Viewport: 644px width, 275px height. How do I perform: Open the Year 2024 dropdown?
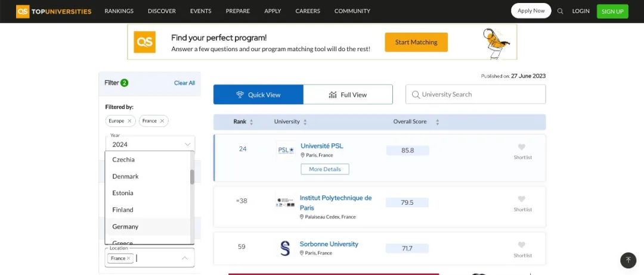tap(150, 144)
